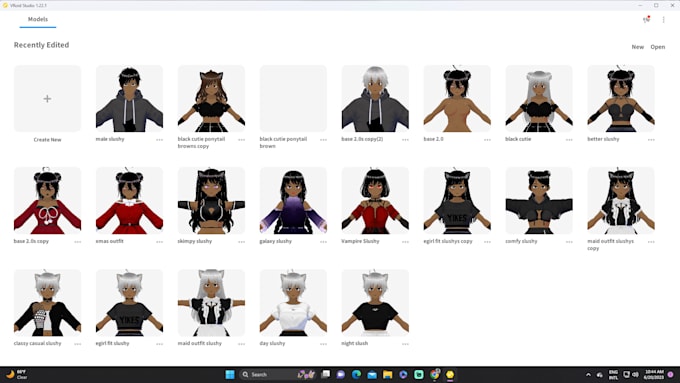Image resolution: width=680 pixels, height=383 pixels.
Task: Open the blank black cutie ponytail brown thumbnail
Action: (293, 98)
